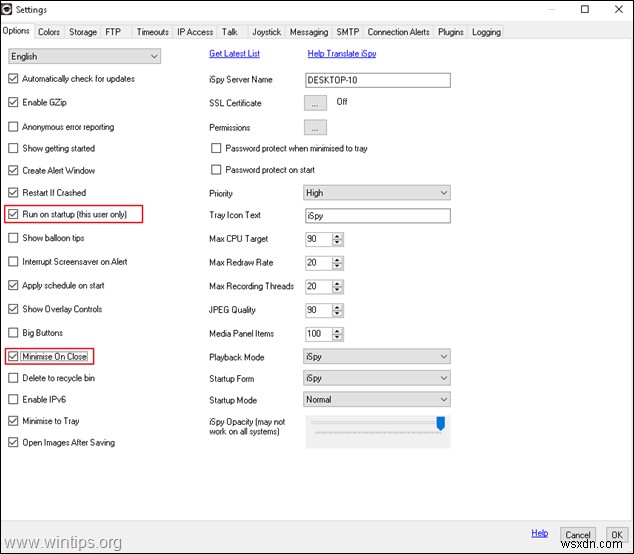
Task: Switch to the Colors tab
Action: (x=49, y=32)
